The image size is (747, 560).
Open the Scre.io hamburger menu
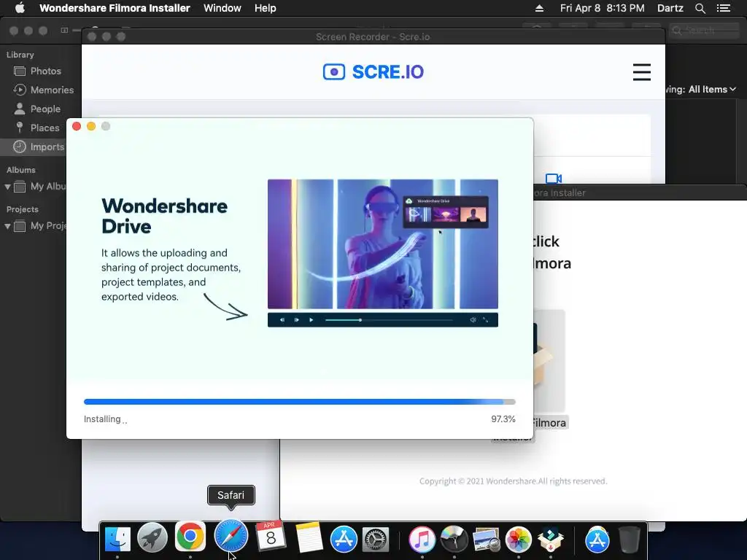tap(641, 72)
